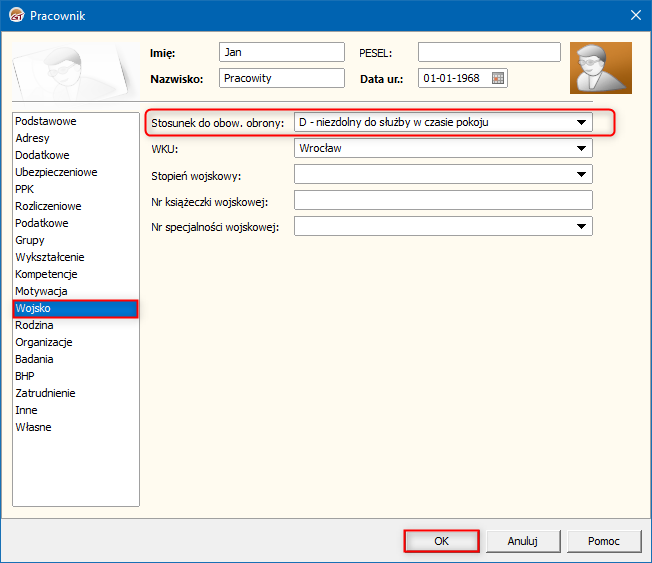Image resolution: width=652 pixels, height=563 pixels.
Task: Expand the WKU dropdown arrow
Action: [x=581, y=148]
